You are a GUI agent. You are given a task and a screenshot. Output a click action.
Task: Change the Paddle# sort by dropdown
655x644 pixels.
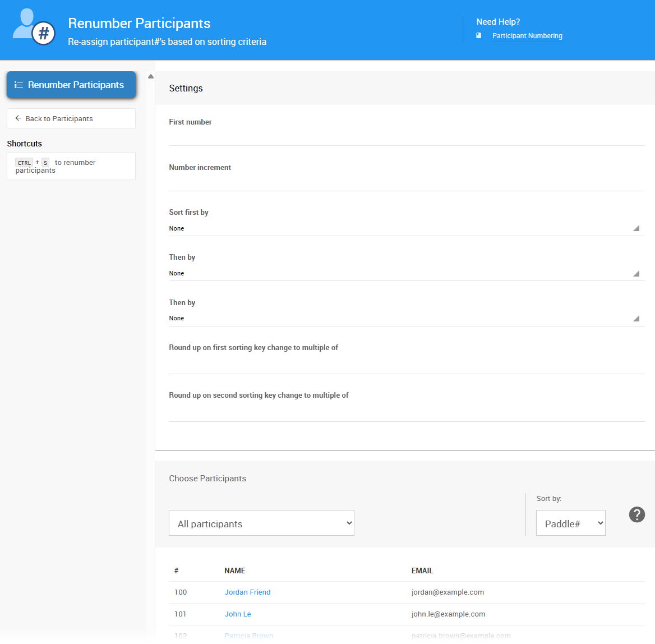[570, 523]
